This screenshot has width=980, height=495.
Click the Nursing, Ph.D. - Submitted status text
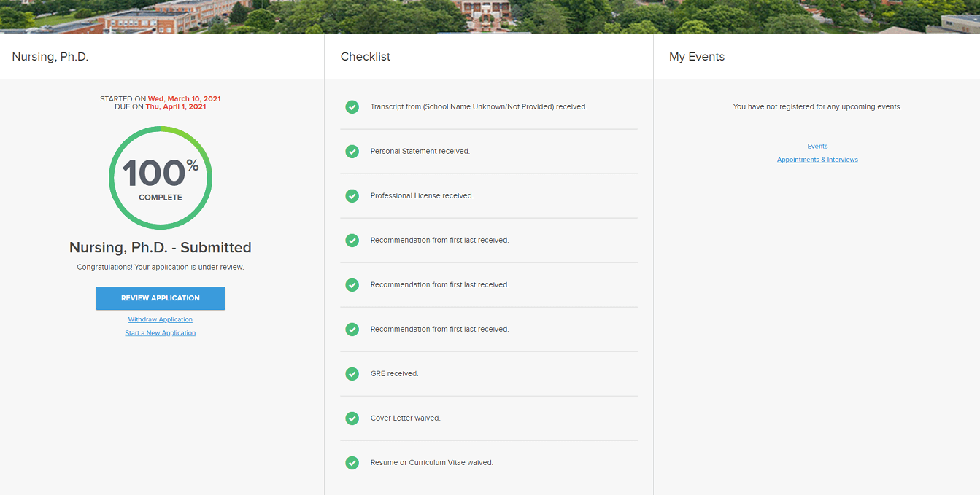coord(161,248)
